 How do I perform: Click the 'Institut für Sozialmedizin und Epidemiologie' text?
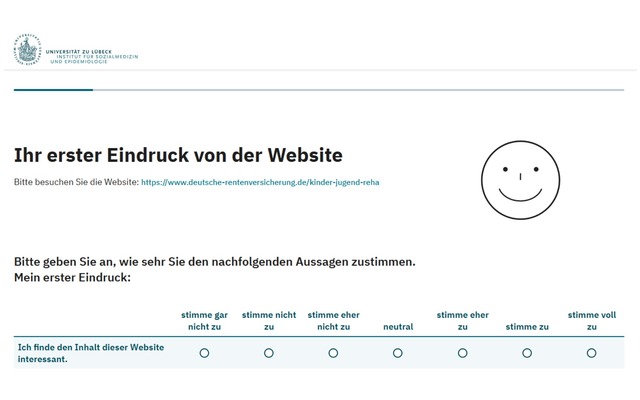pyautogui.click(x=94, y=59)
